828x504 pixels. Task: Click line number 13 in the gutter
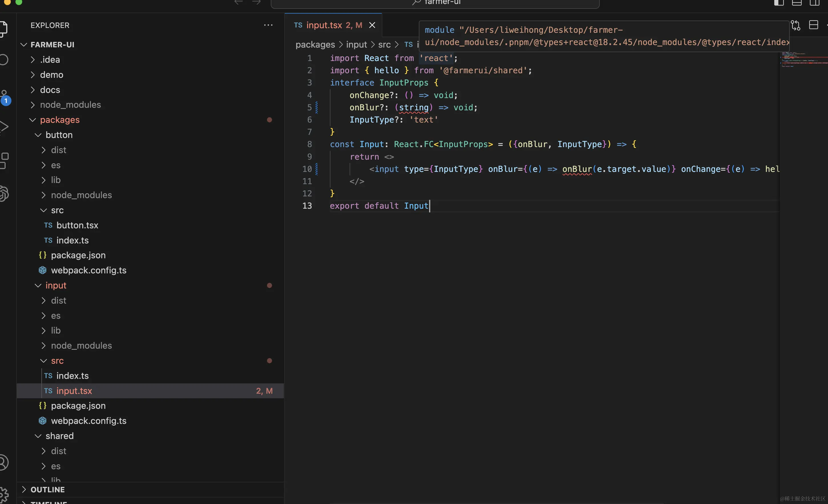[x=307, y=206]
